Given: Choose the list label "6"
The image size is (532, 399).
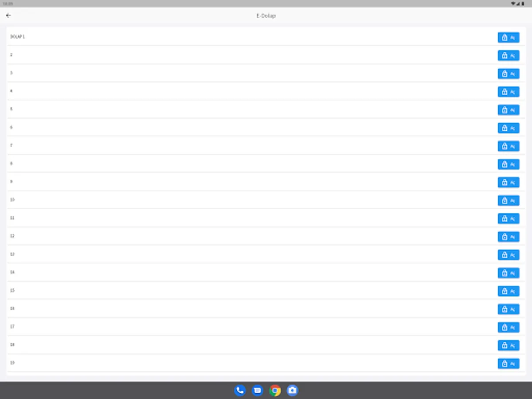Looking at the screenshot, I should coord(12,127).
